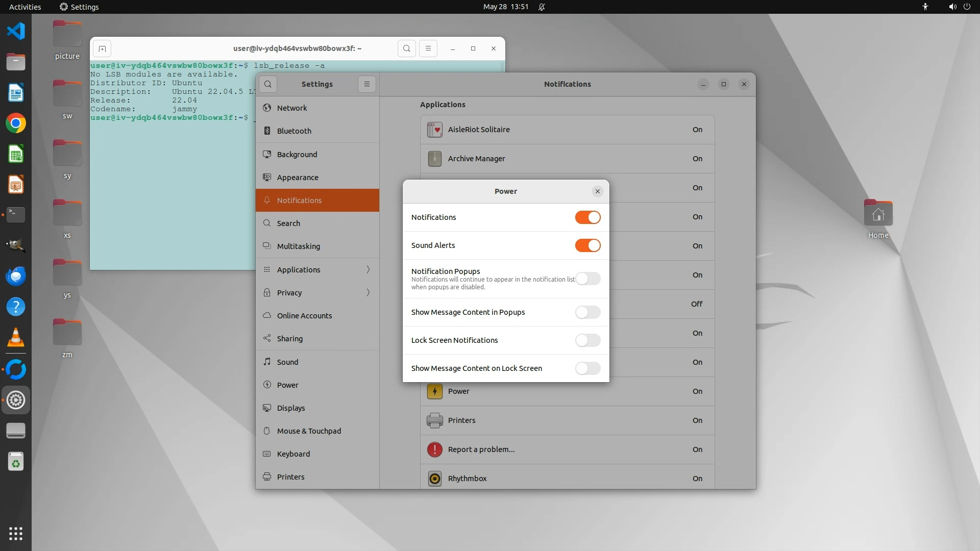Click the Settings search magnifier icon

pyautogui.click(x=268, y=84)
